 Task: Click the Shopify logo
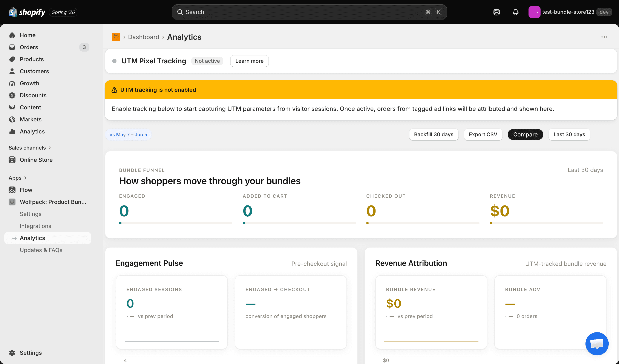(27, 12)
